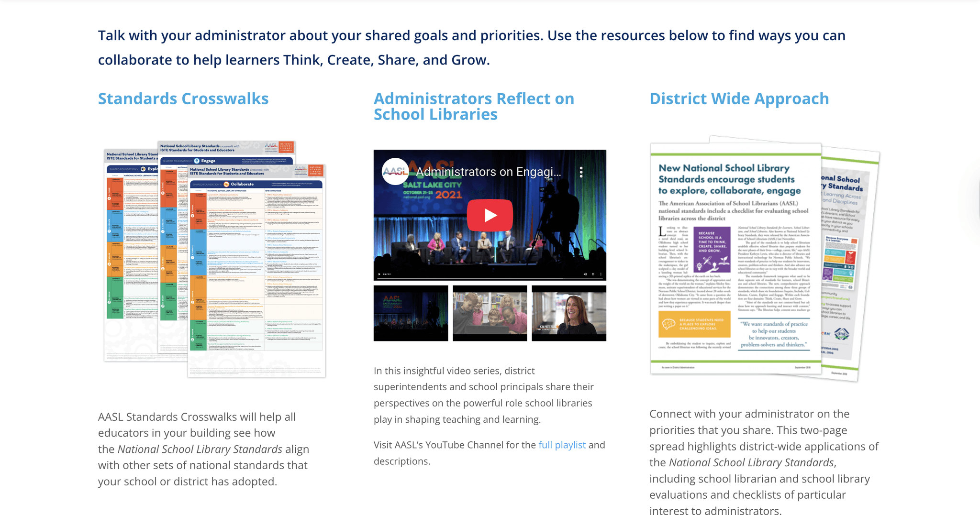This screenshot has height=515, width=980.
Task: Select the AASL Salt Lake City panel thumbnail
Action: [x=411, y=313]
